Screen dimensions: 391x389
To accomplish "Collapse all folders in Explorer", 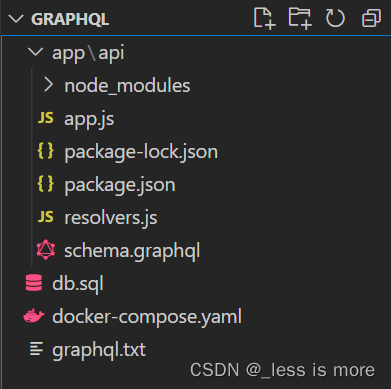I will 371,18.
